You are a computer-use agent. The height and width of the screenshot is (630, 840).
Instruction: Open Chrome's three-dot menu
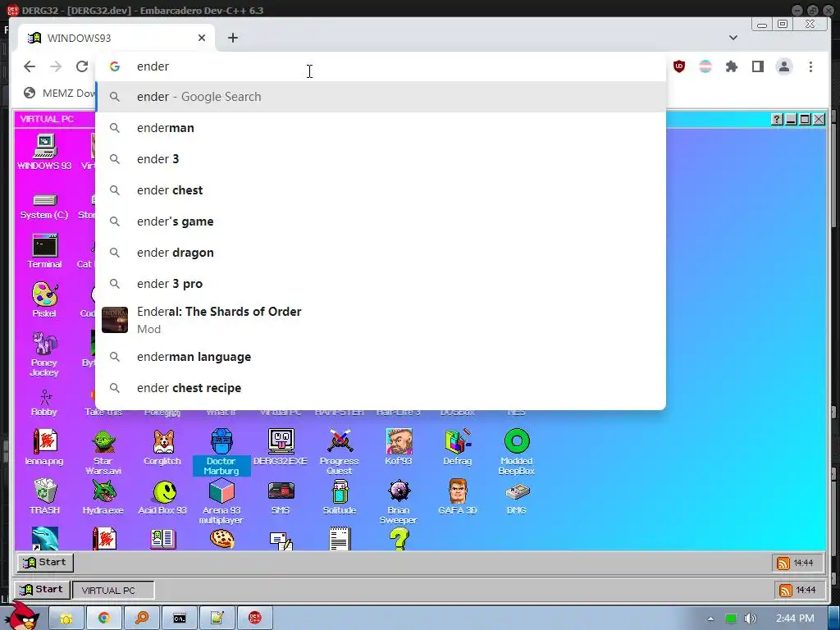coord(810,66)
